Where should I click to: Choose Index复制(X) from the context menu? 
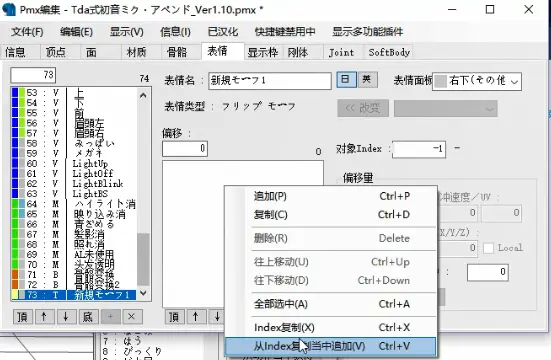coord(330,328)
